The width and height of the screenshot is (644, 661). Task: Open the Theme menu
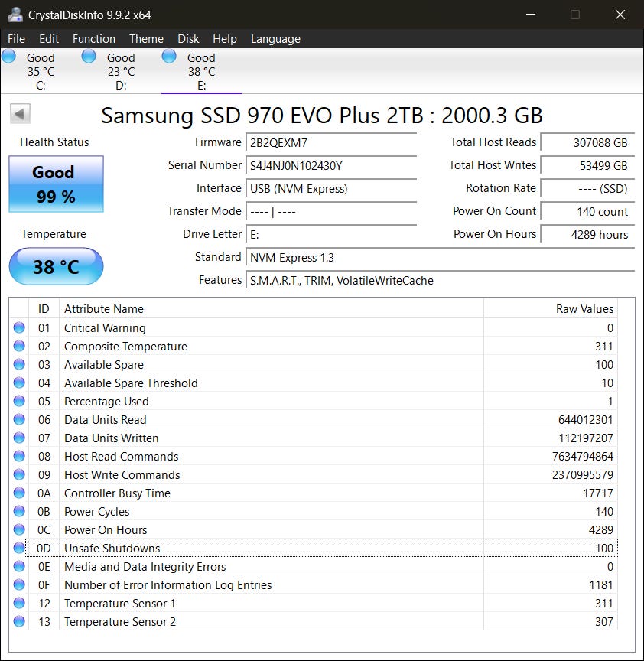(x=146, y=39)
